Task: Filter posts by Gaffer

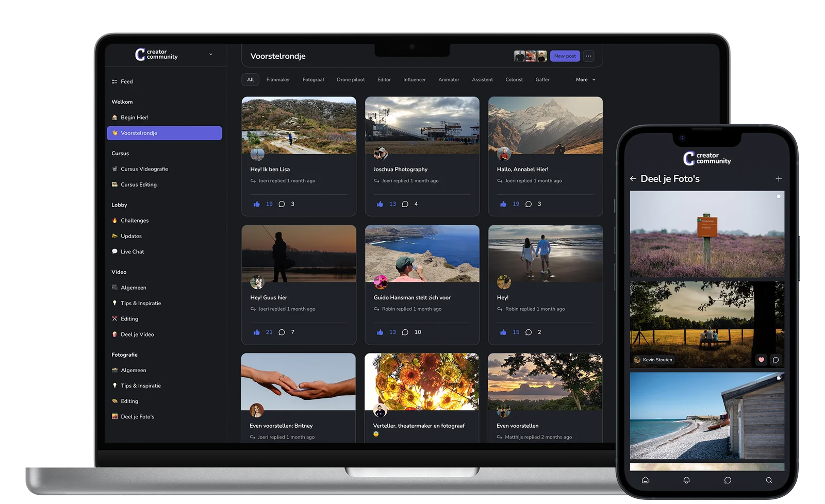Action: (x=542, y=80)
